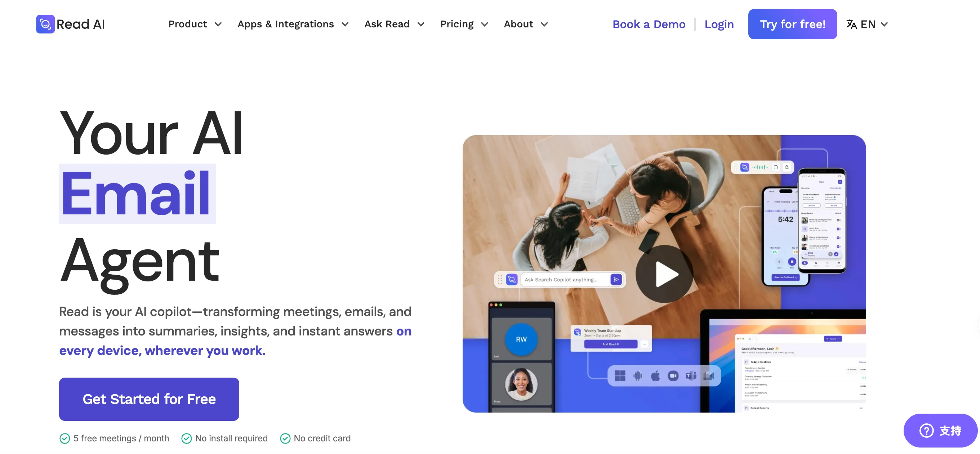Click the Android platform icon

pyautogui.click(x=637, y=375)
